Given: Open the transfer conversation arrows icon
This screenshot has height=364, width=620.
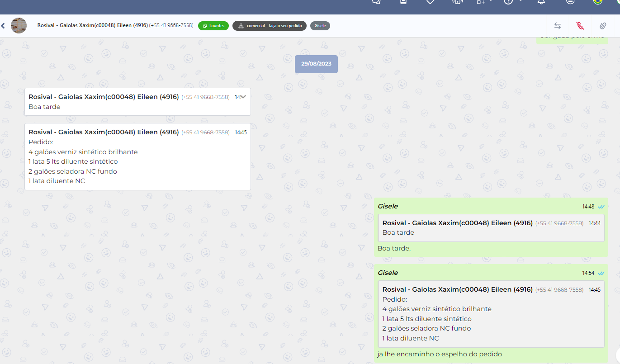Looking at the screenshot, I should (558, 26).
